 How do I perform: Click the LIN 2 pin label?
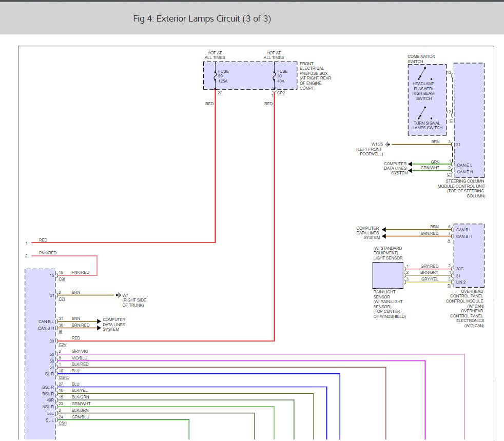click(x=460, y=282)
